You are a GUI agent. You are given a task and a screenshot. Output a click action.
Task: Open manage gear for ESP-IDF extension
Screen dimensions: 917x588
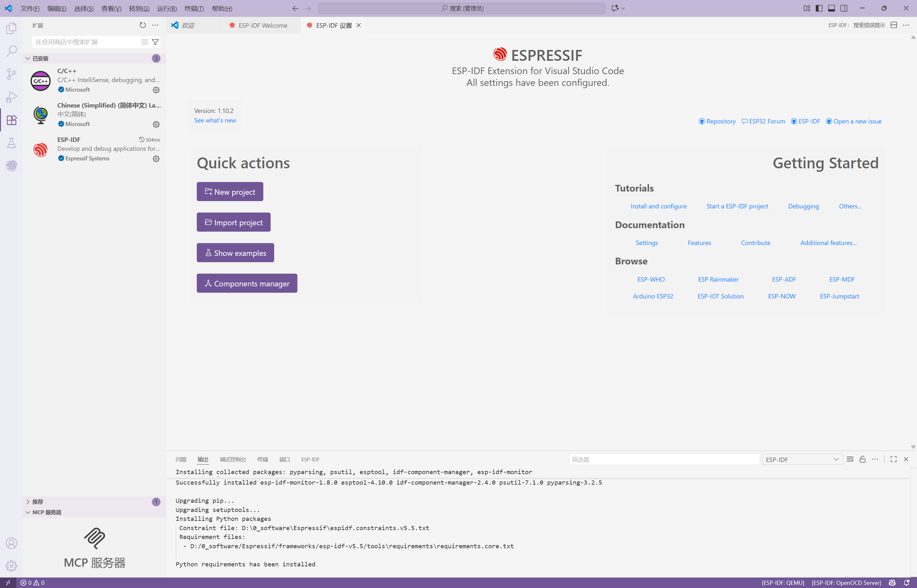click(156, 159)
